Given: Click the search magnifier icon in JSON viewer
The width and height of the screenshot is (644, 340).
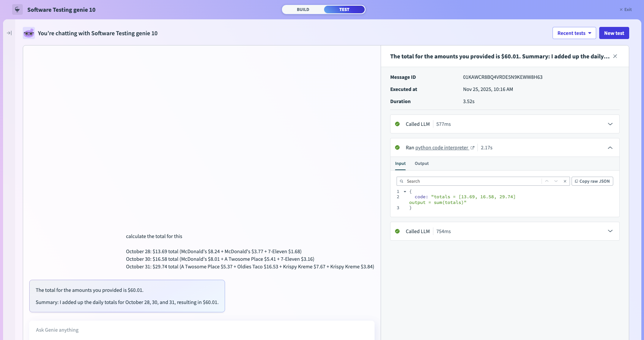Looking at the screenshot, I should click(402, 181).
